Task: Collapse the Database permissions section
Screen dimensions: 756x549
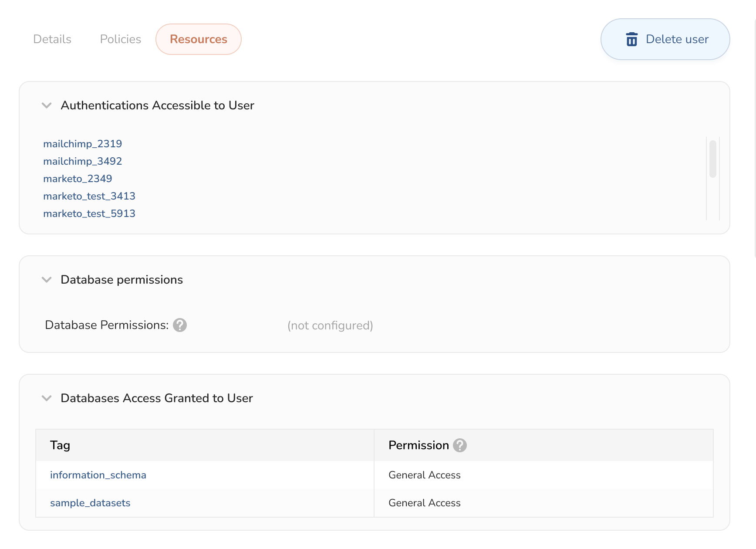Action: click(x=47, y=280)
